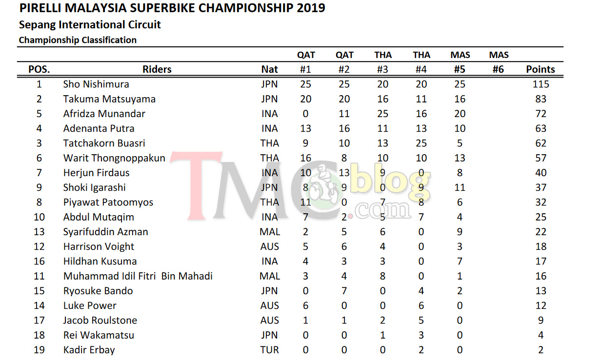Select Kadir Erbay's row name
Screen dimensions: 601x364
pyautogui.click(x=89, y=350)
